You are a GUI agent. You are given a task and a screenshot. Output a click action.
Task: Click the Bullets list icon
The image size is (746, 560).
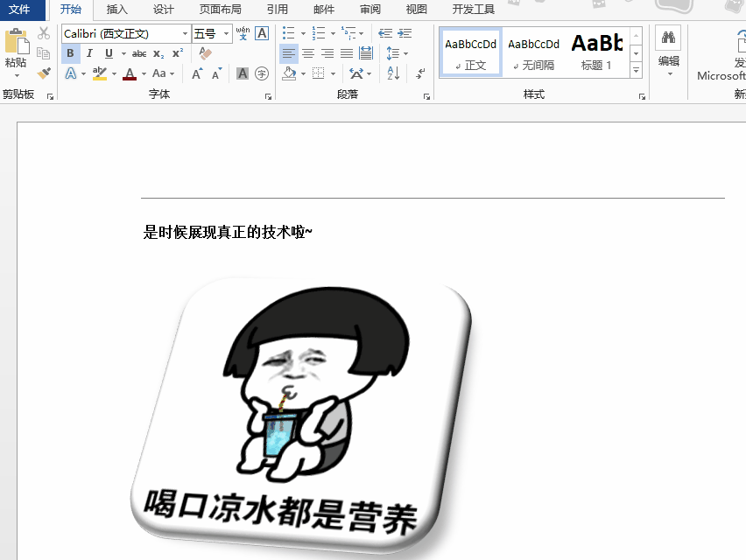[289, 32]
